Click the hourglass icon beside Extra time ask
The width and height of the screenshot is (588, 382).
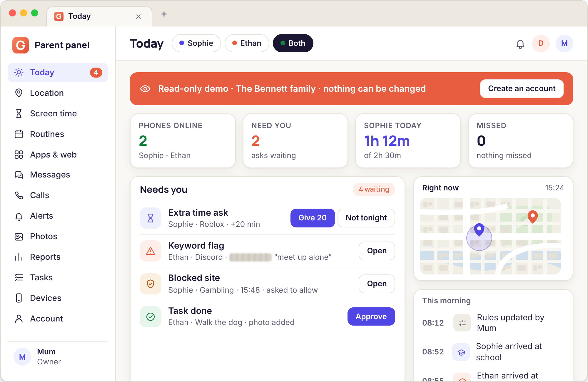[x=151, y=218]
